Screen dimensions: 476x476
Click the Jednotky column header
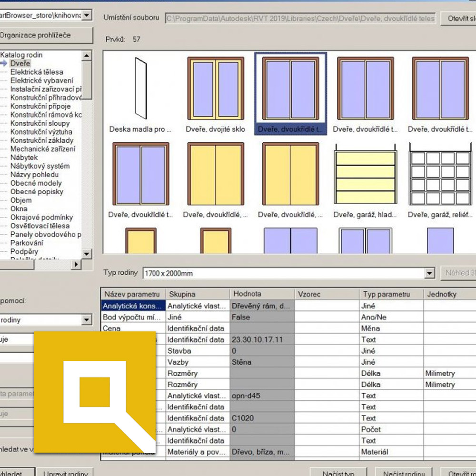coord(449,294)
